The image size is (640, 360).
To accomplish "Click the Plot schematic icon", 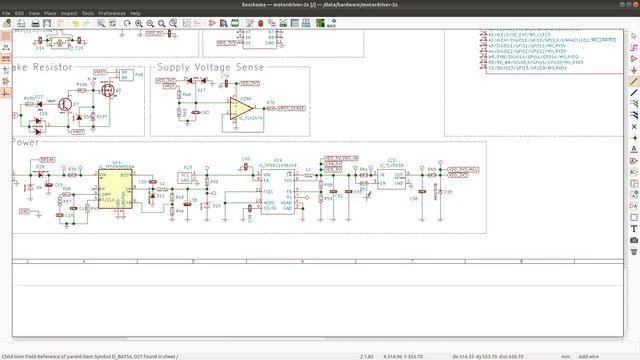I will [47, 23].
